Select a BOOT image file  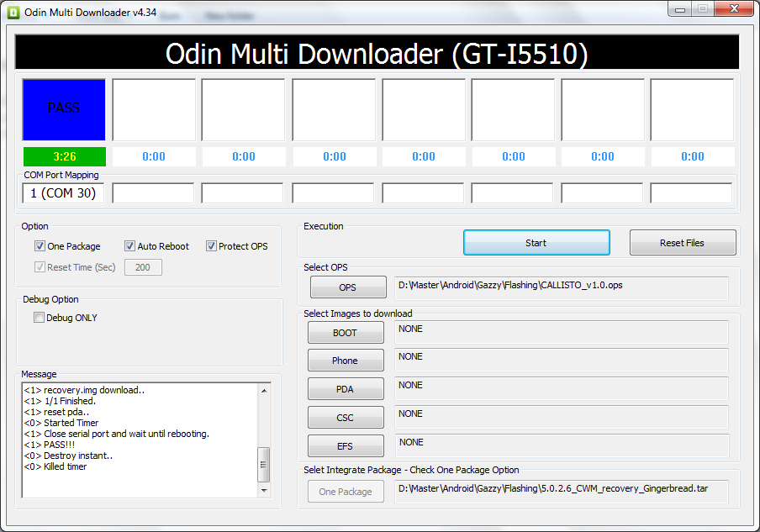click(345, 332)
